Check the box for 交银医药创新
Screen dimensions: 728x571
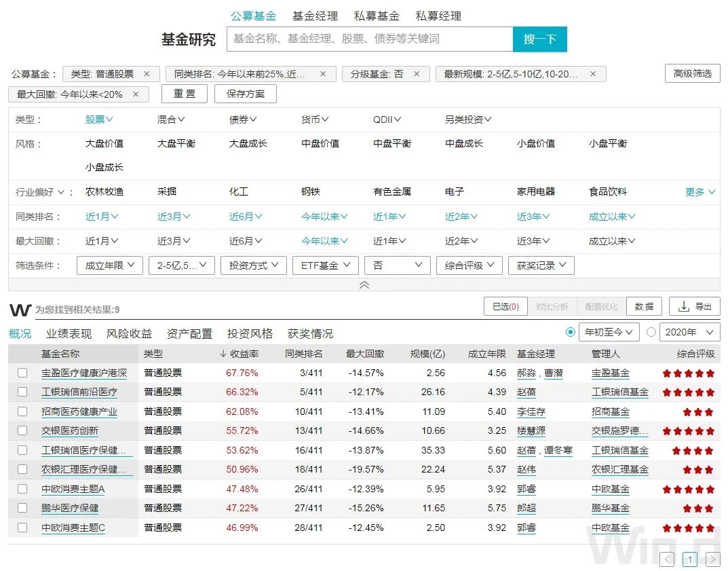(22, 430)
